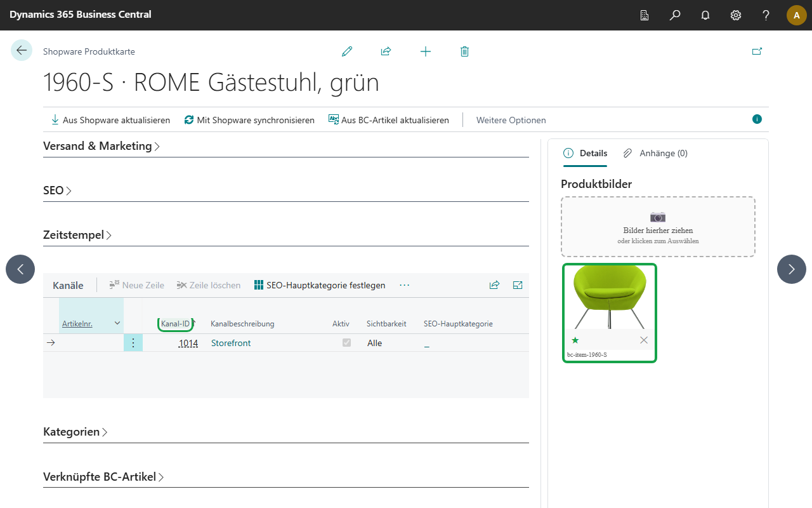Delete record via trash icon

pos(464,51)
